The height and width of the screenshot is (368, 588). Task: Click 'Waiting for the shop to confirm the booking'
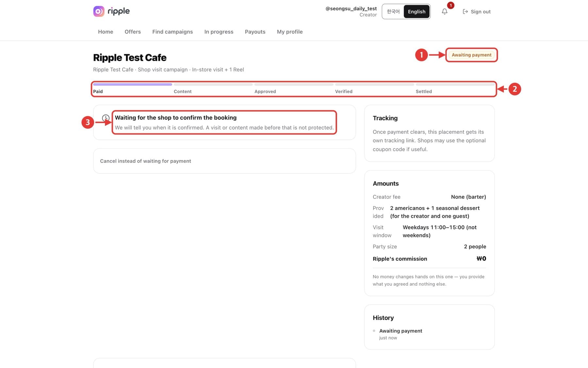click(x=176, y=118)
